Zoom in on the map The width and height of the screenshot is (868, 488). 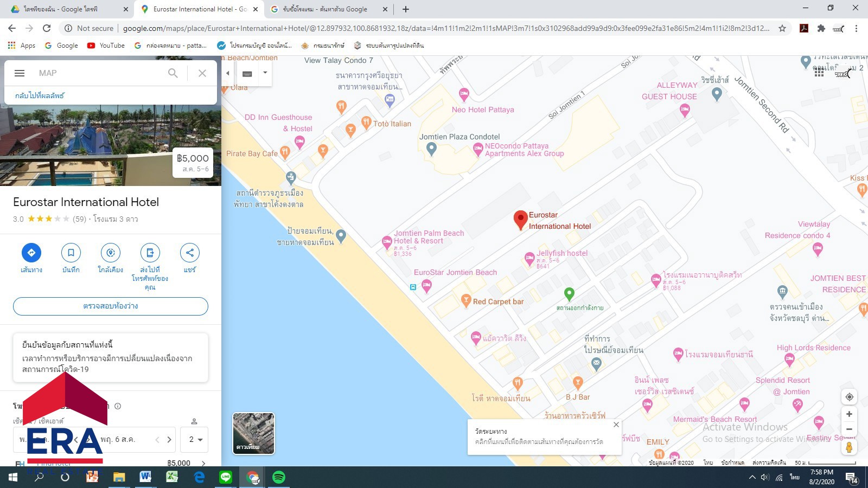point(850,414)
